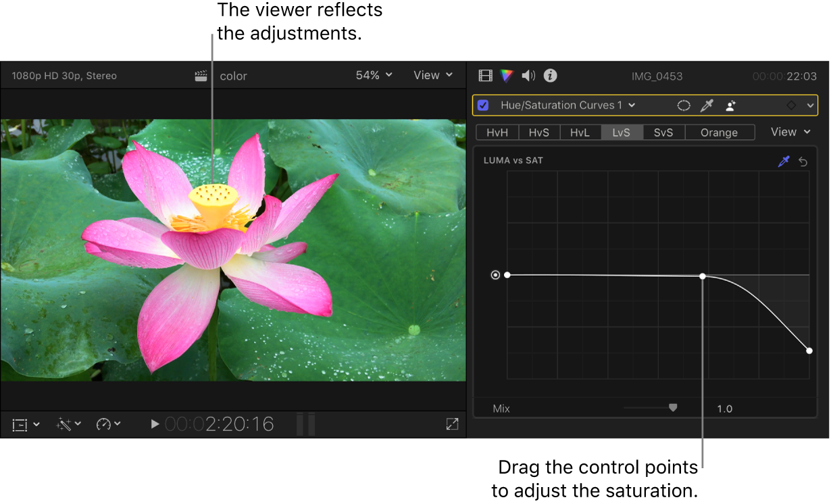This screenshot has height=504, width=831.
Task: Click the target circle at curve left edge
Action: [495, 275]
